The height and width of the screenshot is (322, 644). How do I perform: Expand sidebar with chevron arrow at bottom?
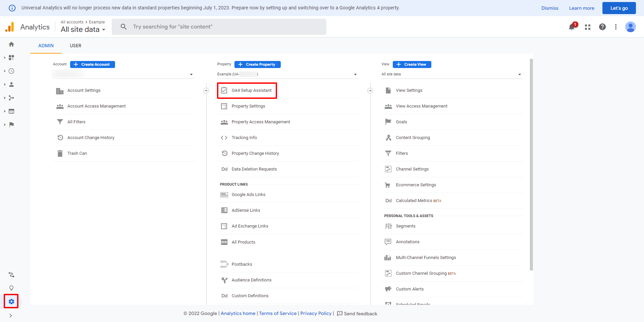11,316
